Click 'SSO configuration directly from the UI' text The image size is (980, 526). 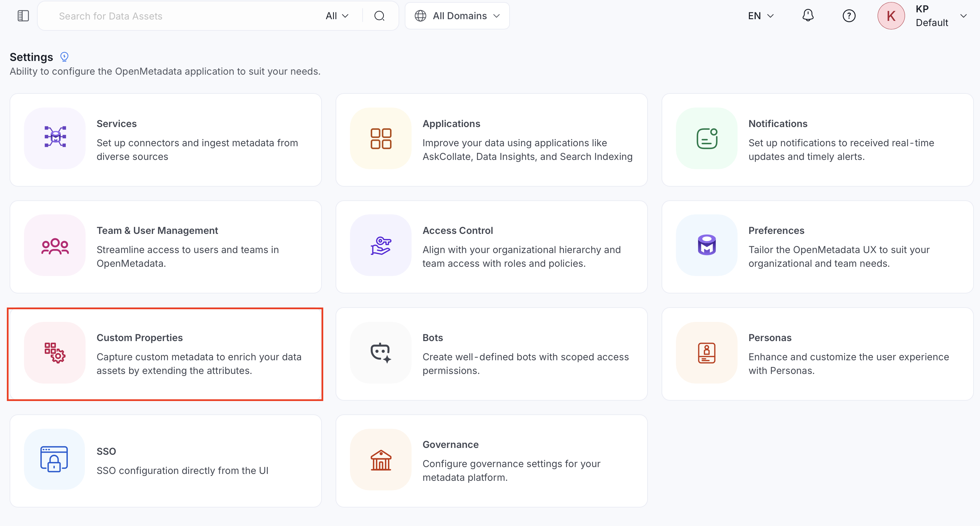[x=183, y=471]
